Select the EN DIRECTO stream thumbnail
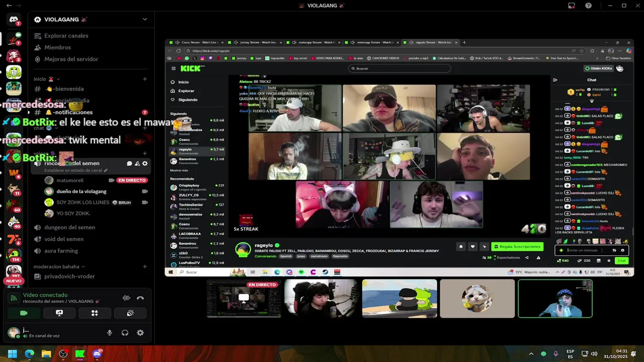Screen dimensions: 644x362 pyautogui.click(x=244, y=299)
